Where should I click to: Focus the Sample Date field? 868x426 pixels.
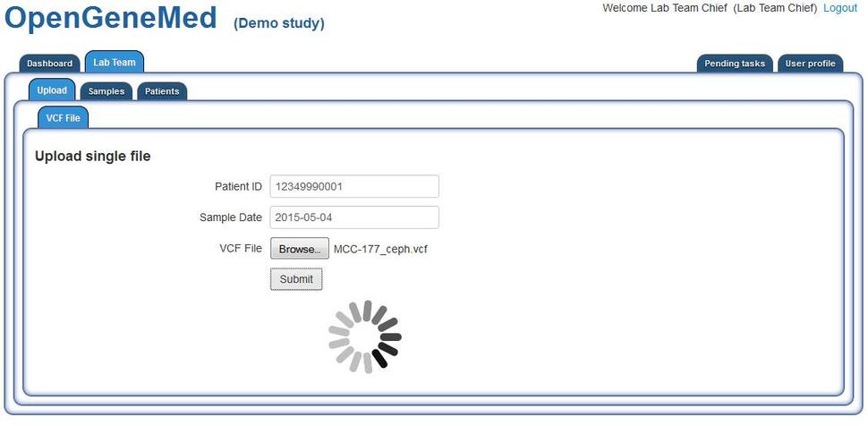(353, 217)
